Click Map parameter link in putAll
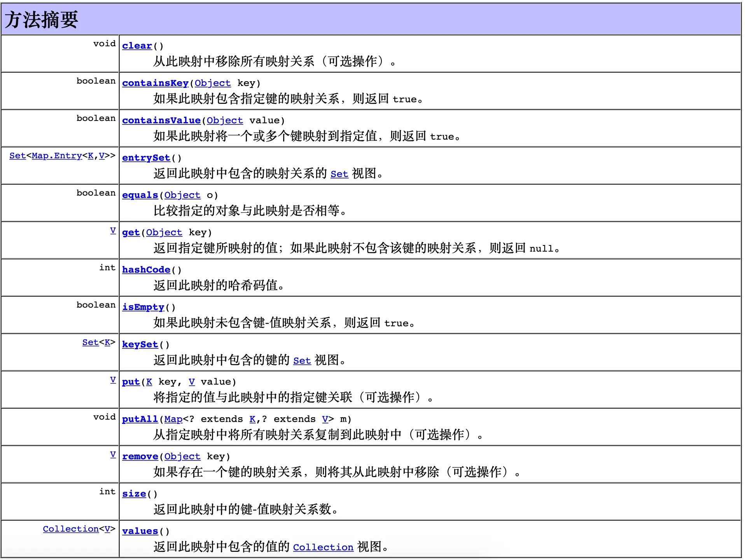This screenshot has width=745, height=560. (x=173, y=419)
